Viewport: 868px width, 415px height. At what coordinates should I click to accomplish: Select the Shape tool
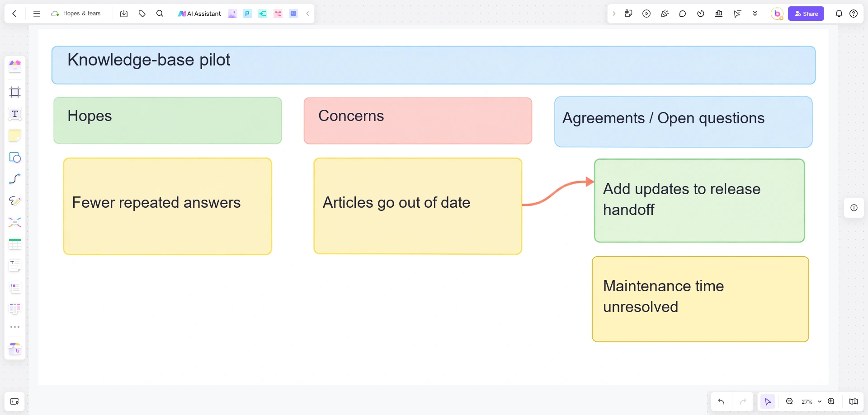pos(15,157)
